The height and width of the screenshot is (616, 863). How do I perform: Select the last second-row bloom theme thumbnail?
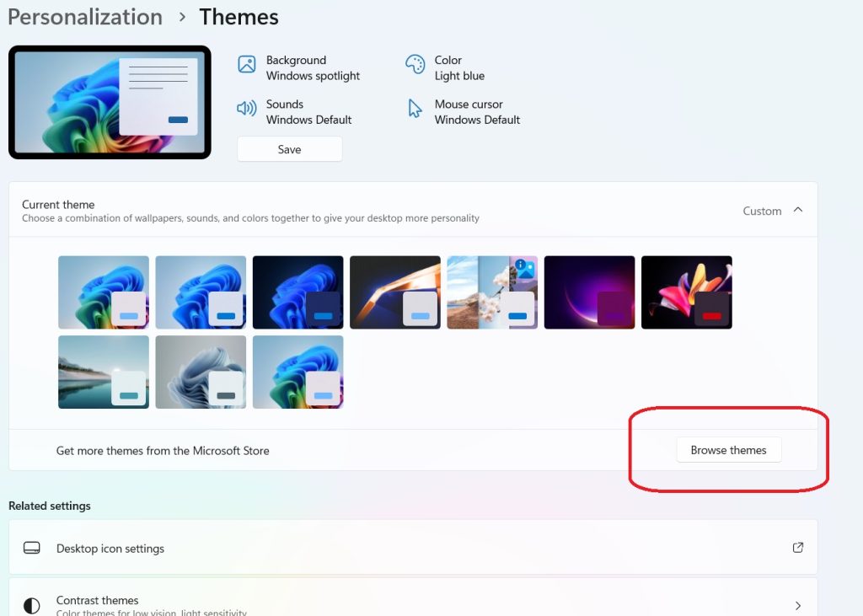297,372
